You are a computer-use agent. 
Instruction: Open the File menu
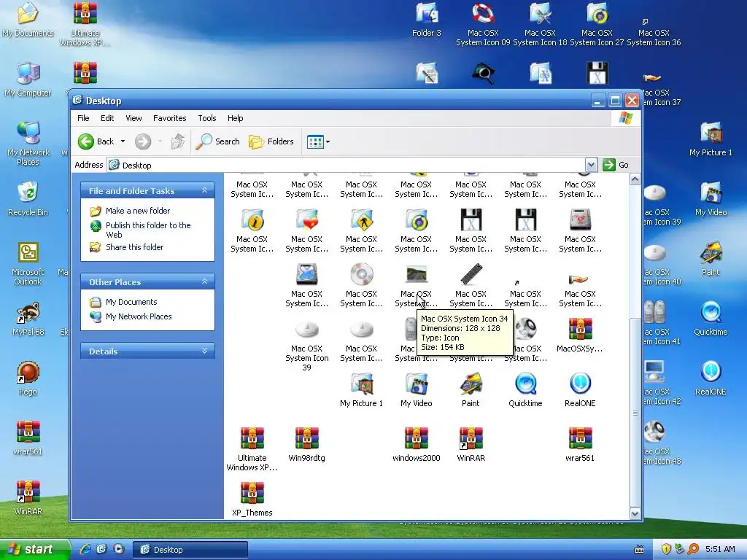(x=83, y=118)
